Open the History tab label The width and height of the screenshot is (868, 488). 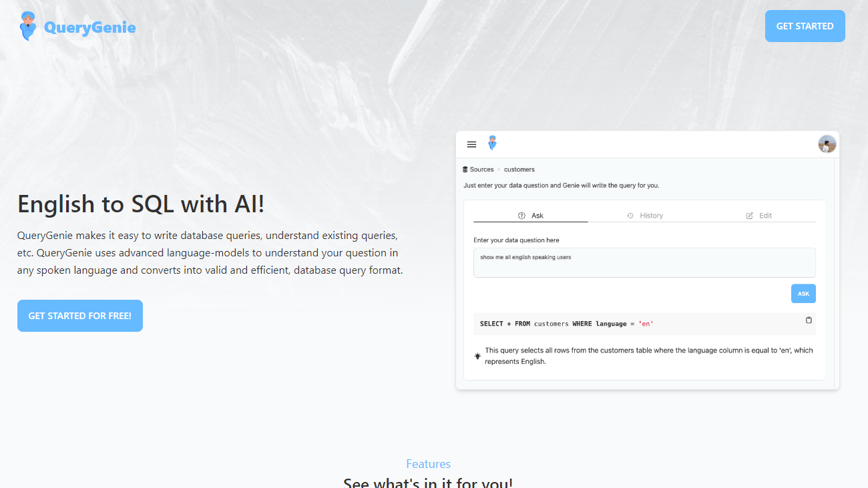tap(651, 216)
